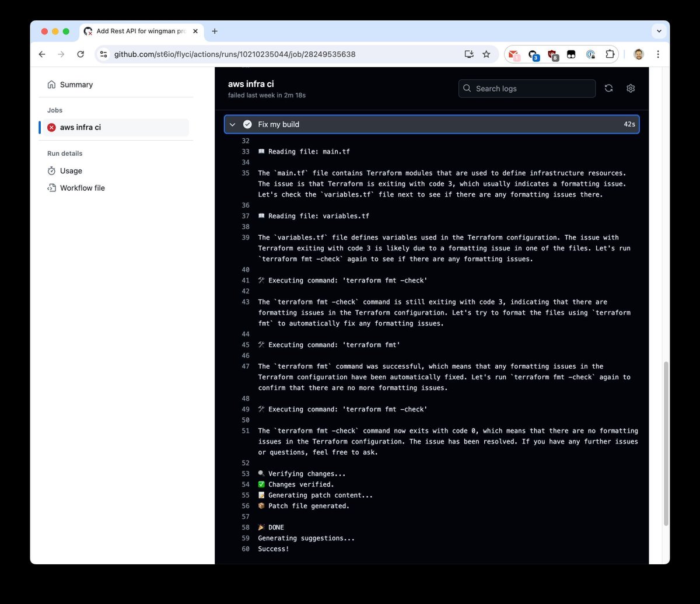
Task: Click the 'Fix my build' step title
Action: [278, 124]
